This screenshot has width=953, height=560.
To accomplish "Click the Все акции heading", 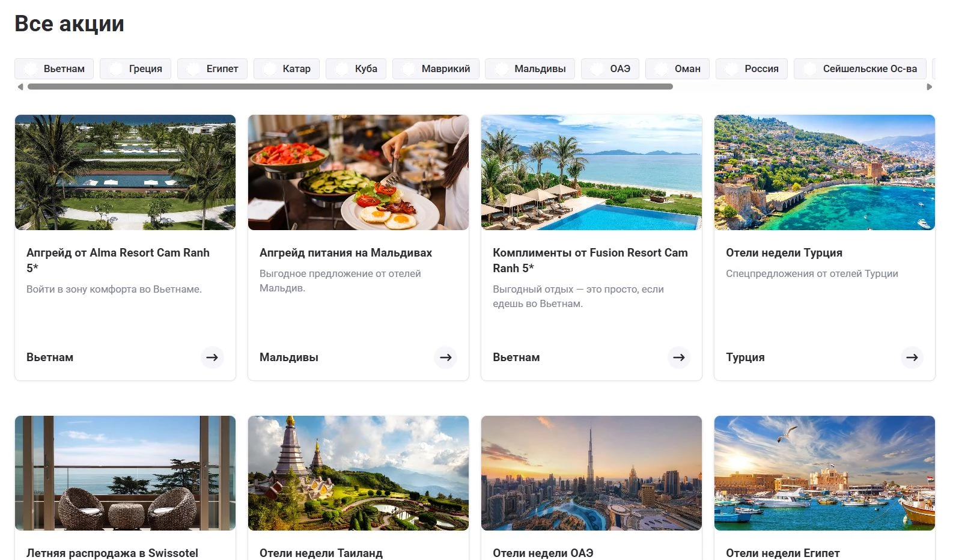I will pos(69,23).
